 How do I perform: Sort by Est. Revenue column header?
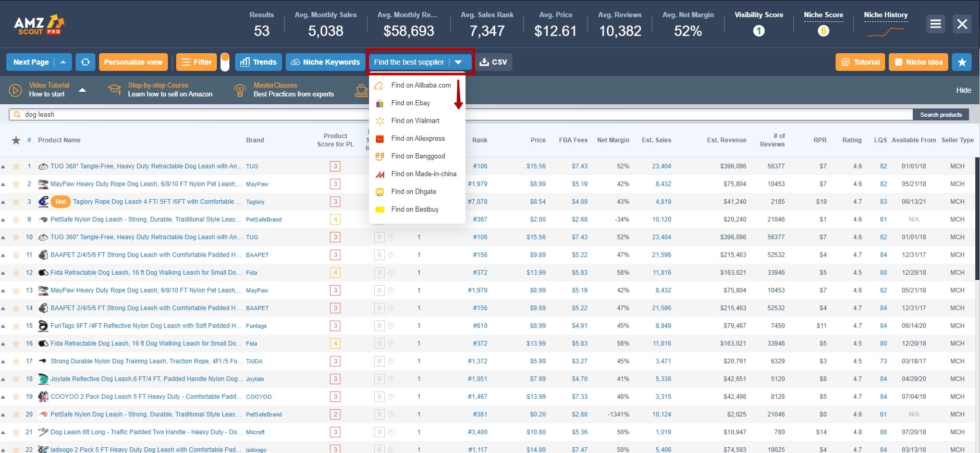pos(727,140)
